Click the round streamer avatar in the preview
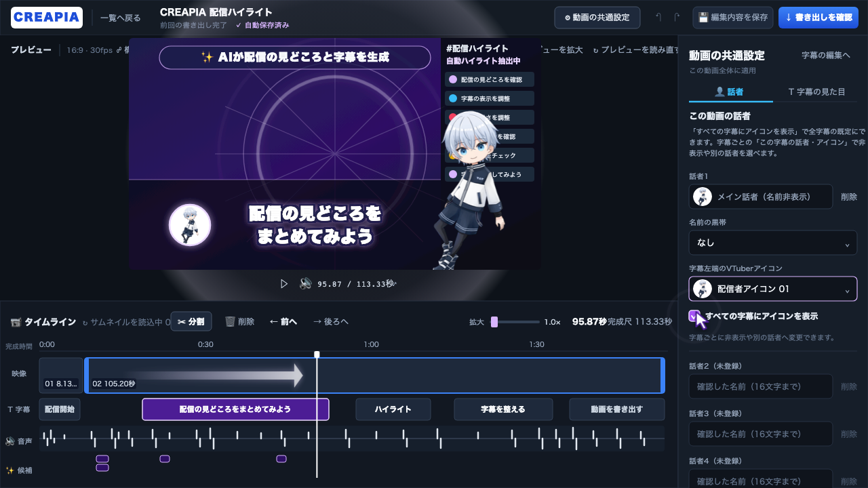 (x=190, y=224)
